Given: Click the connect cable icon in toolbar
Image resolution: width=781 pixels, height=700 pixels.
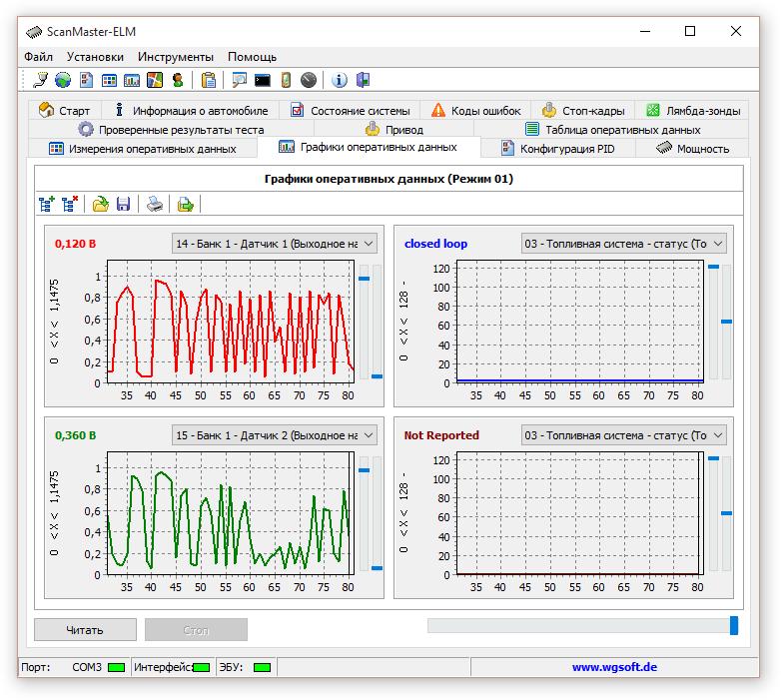Looking at the screenshot, I should [x=40, y=80].
